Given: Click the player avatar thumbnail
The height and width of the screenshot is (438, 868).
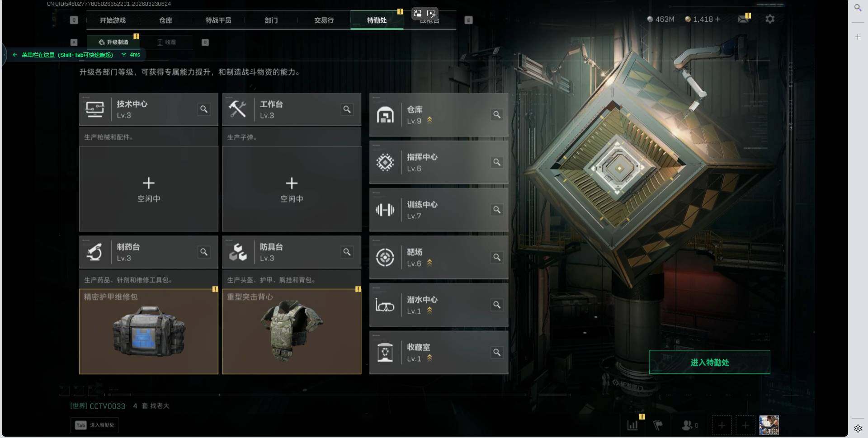Looking at the screenshot, I should click(x=769, y=425).
